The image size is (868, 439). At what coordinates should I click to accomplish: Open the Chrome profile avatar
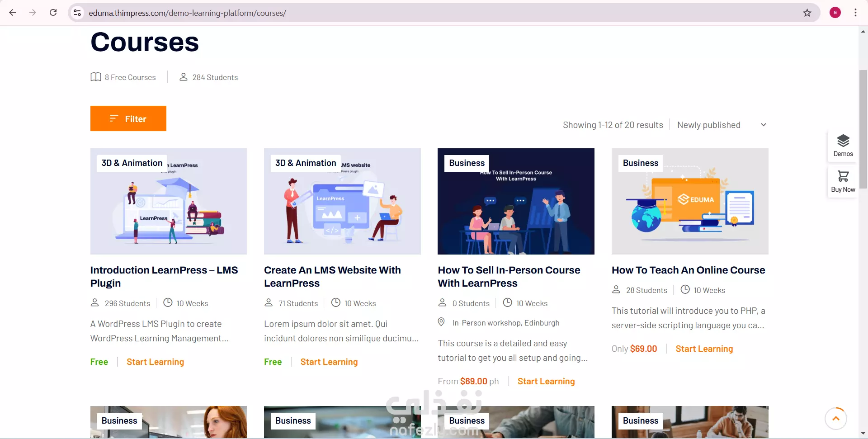click(835, 13)
